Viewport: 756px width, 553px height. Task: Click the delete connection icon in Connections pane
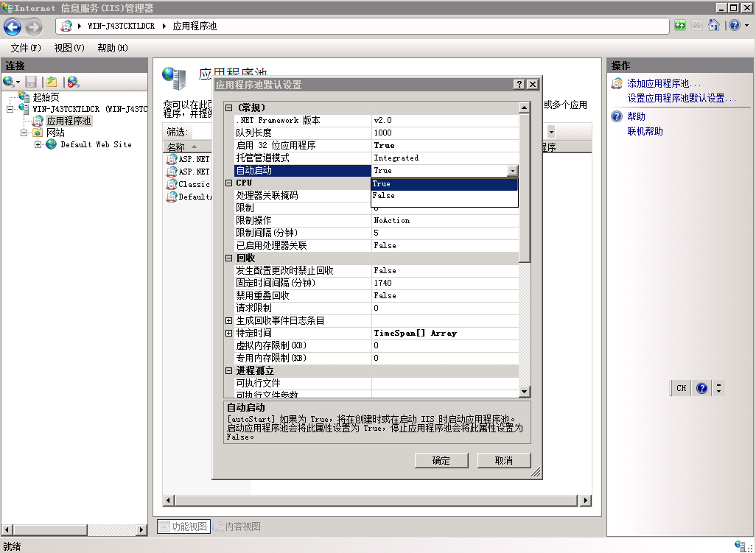(73, 82)
